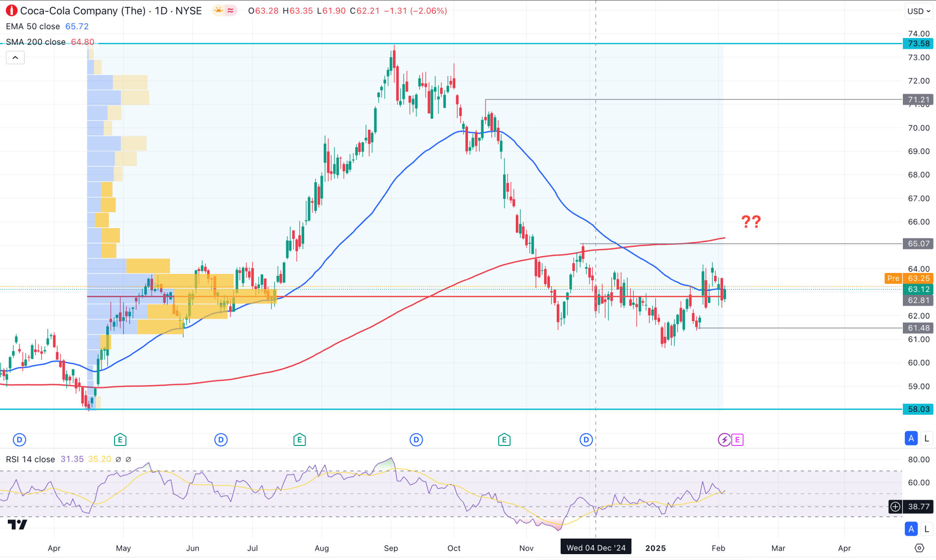Click the Coca-Cola company logo icon
The width and height of the screenshot is (936, 560).
pyautogui.click(x=11, y=11)
